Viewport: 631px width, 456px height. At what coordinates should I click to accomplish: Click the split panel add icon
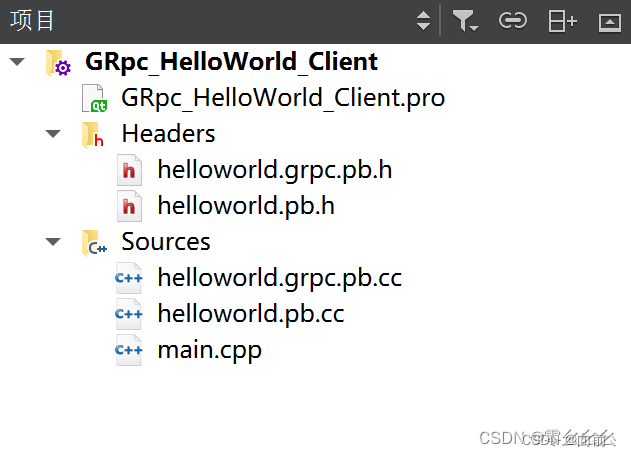tap(562, 21)
